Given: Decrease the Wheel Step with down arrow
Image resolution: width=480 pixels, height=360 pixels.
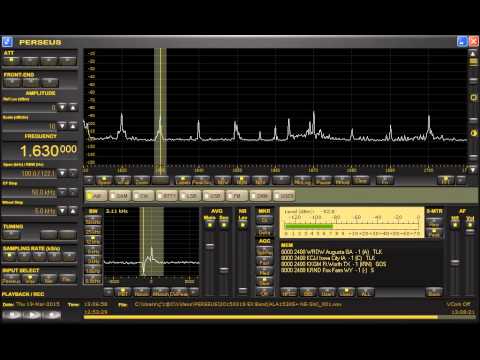Looking at the screenshot, I should coord(62,211).
